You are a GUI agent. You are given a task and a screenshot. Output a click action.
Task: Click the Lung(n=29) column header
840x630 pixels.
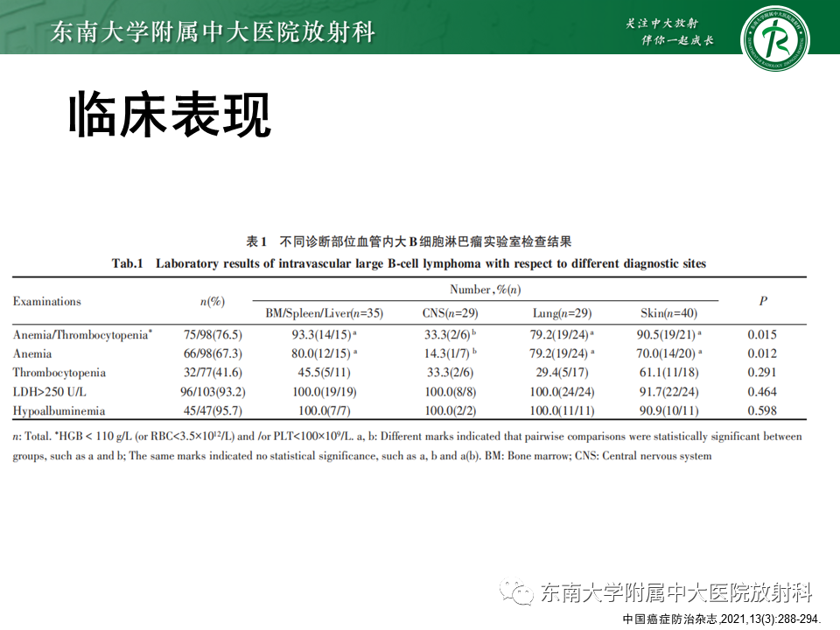tap(562, 313)
